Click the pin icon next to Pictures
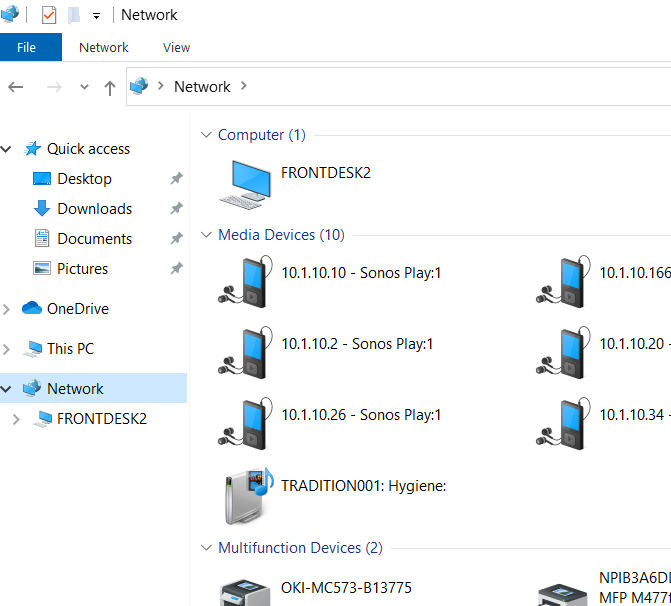Screen dimensions: 671x606 click(176, 268)
